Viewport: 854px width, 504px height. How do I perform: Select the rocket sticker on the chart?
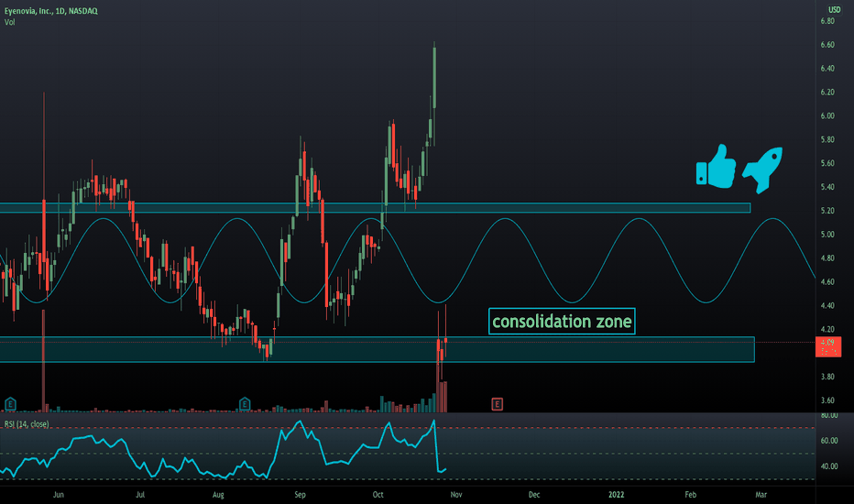click(x=762, y=170)
